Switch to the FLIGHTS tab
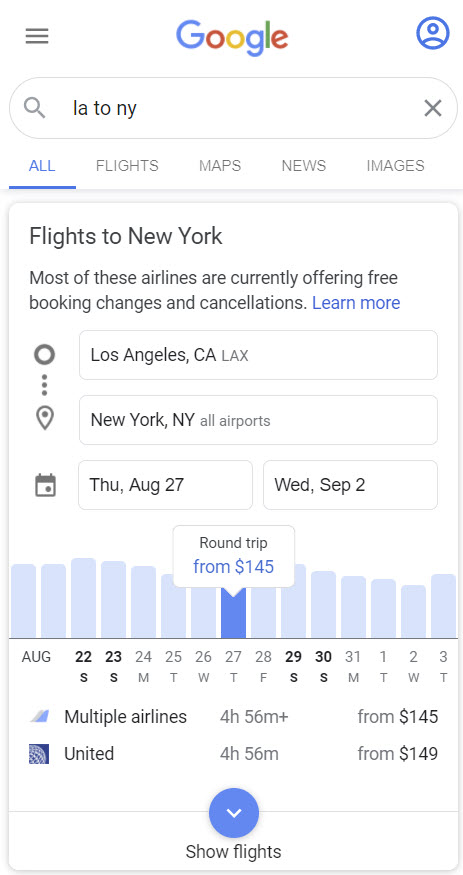The image size is (463, 875). point(127,166)
